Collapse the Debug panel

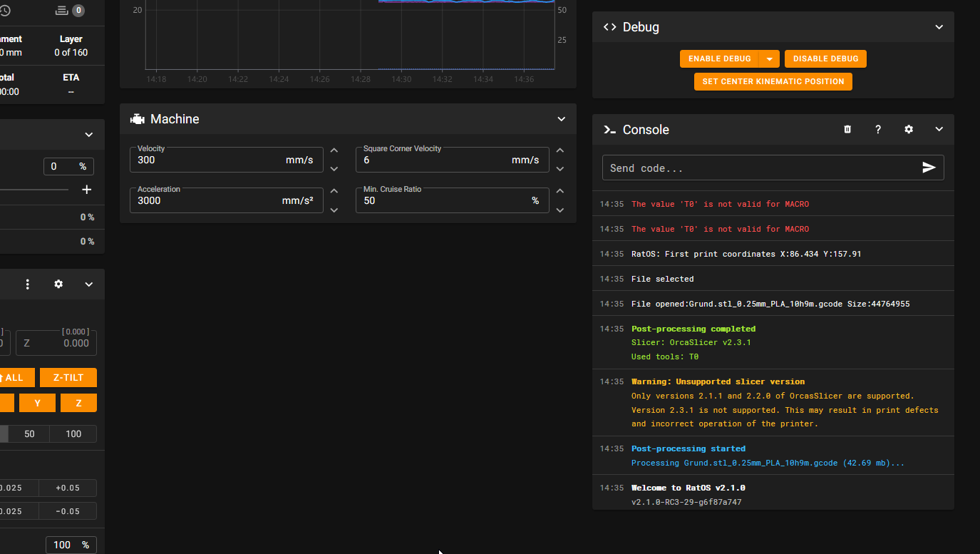pyautogui.click(x=939, y=27)
